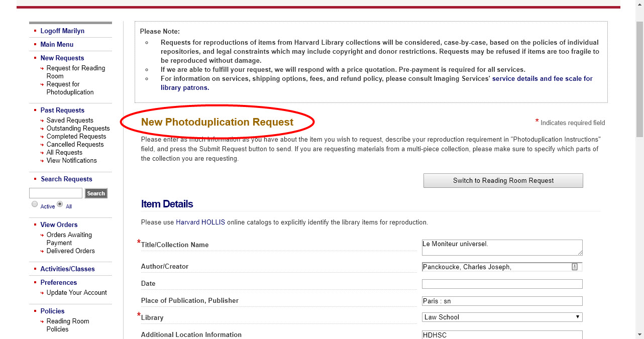Click the Search button in sidebar
Viewport: 644px width, 339px height.
pos(96,193)
